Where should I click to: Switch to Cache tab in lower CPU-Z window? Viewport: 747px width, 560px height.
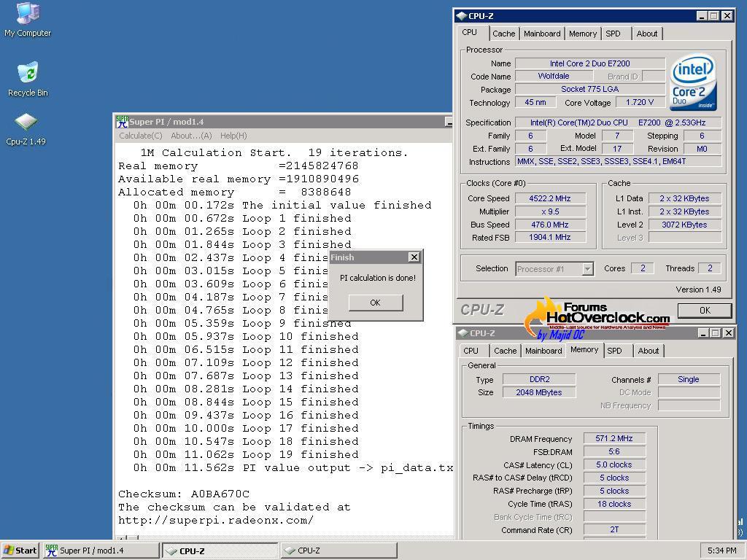(x=505, y=351)
